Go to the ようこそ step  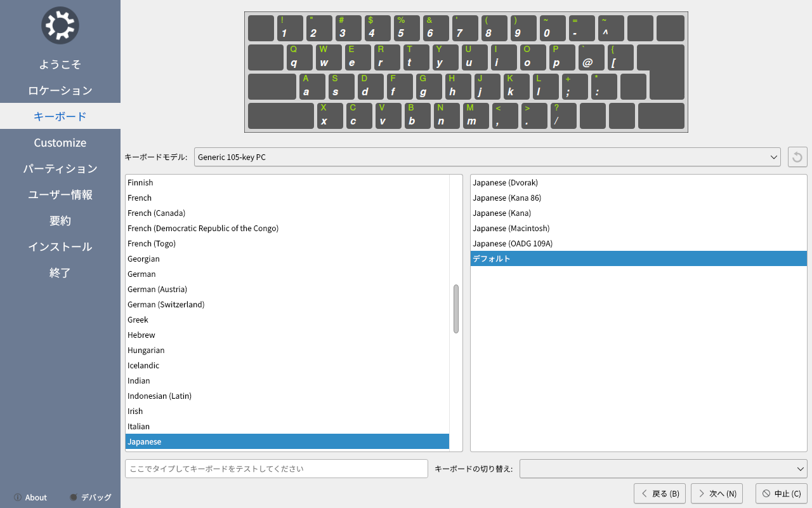coord(60,64)
